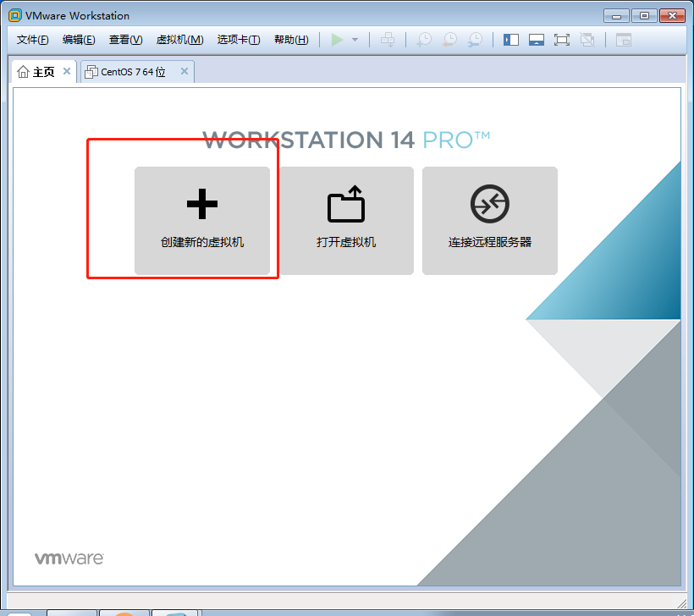Close the 主页 tab
This screenshot has width=694, height=616.
[x=67, y=72]
